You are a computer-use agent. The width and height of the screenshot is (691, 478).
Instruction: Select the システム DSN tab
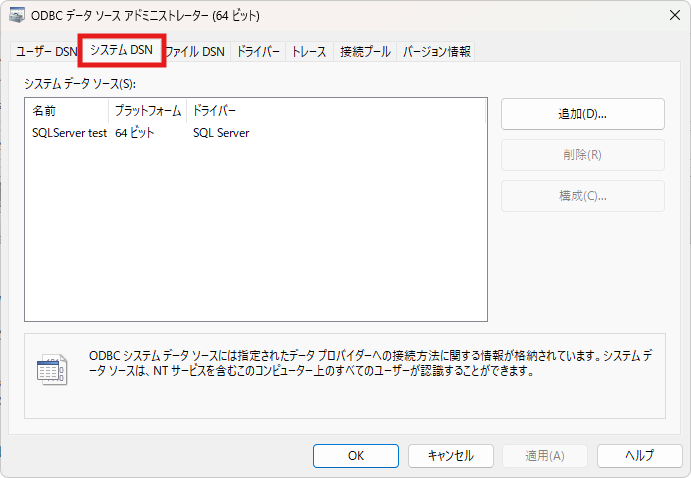pyautogui.click(x=122, y=50)
